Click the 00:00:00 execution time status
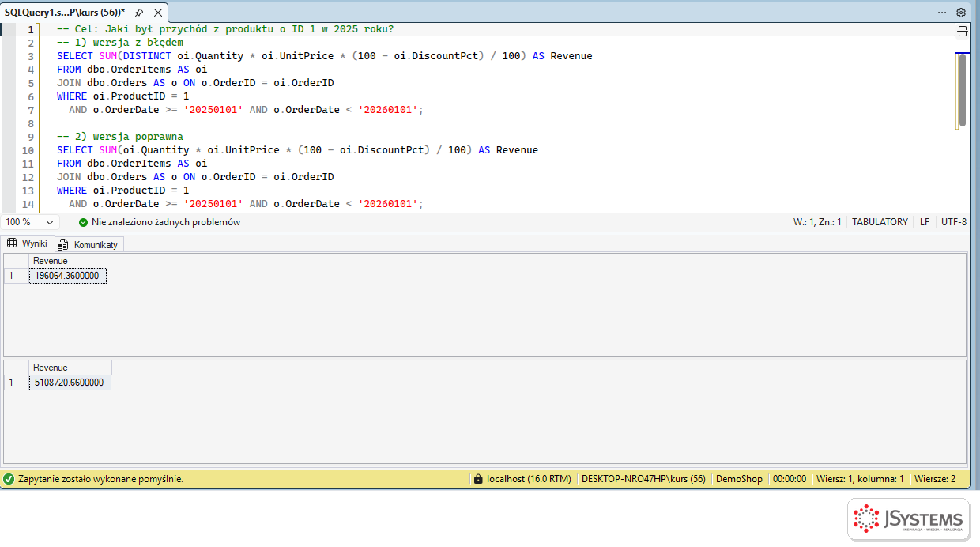 click(790, 479)
